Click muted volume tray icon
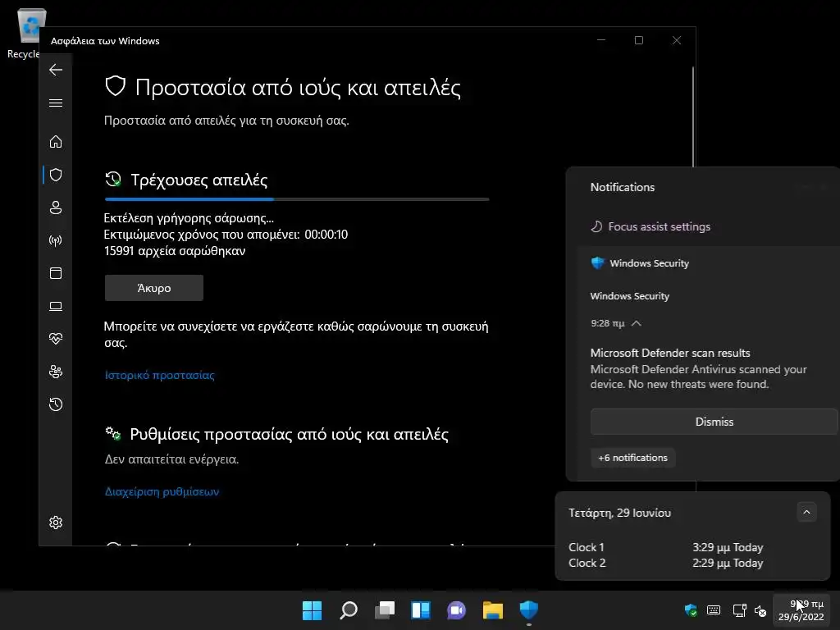 [760, 610]
